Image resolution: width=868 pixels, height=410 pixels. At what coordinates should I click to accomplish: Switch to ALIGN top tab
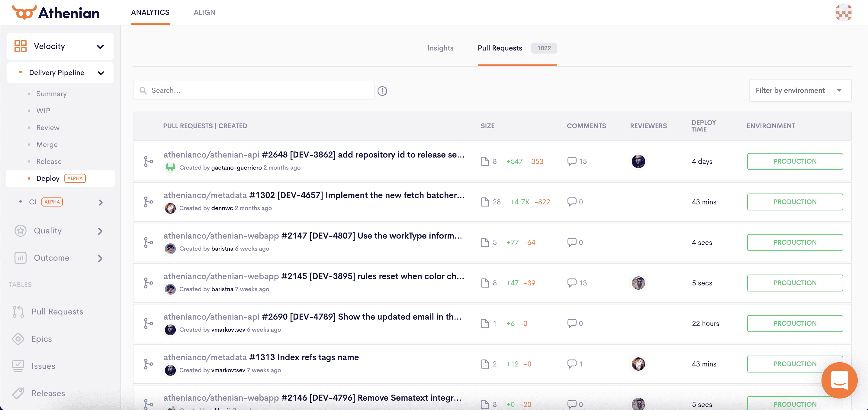pos(204,12)
